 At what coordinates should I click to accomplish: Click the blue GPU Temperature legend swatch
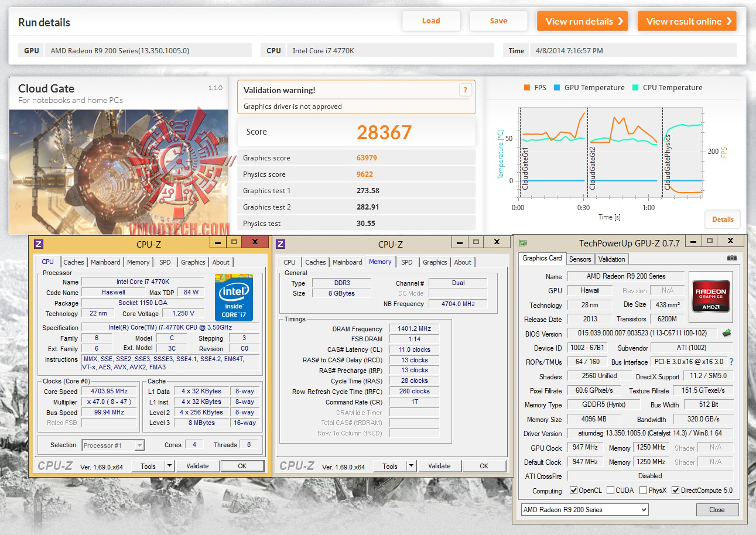(556, 88)
